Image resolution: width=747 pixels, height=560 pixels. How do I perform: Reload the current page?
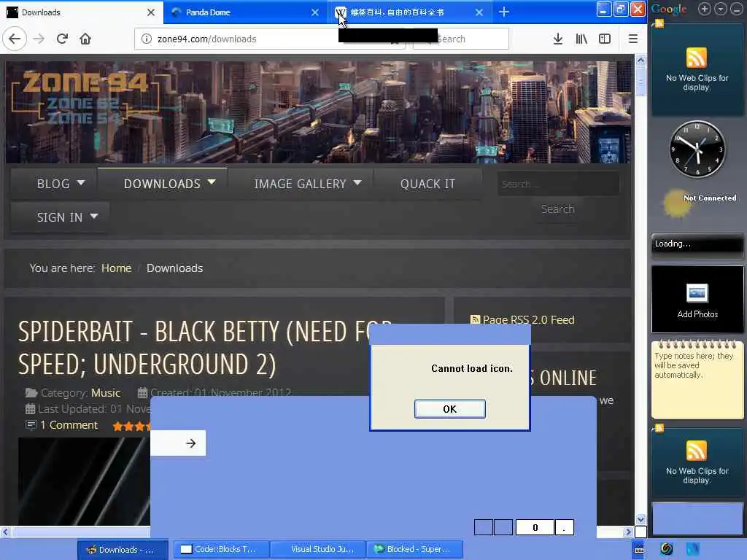[63, 39]
